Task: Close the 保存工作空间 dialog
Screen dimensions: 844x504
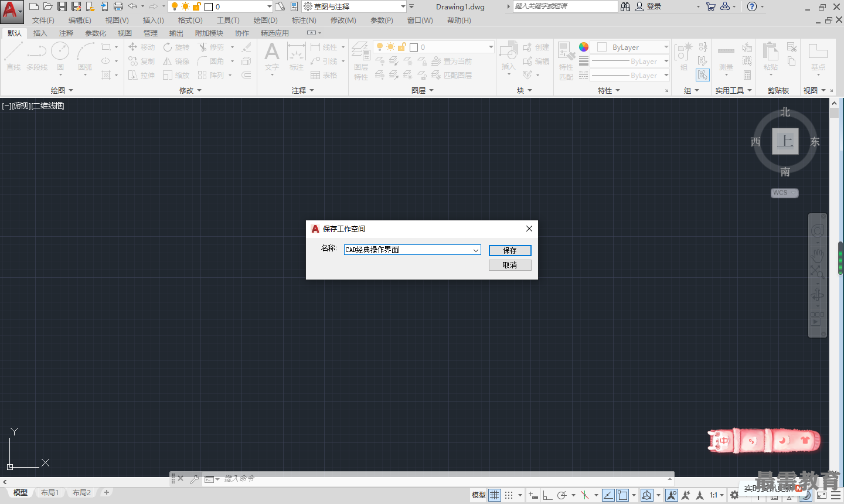Action: point(529,229)
